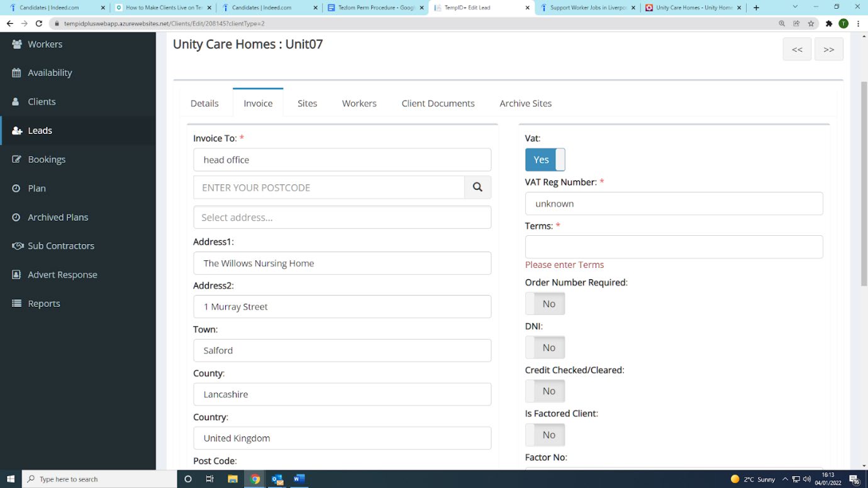Image resolution: width=868 pixels, height=488 pixels.
Task: Click the Archived Plans clock icon
Action: [17, 217]
